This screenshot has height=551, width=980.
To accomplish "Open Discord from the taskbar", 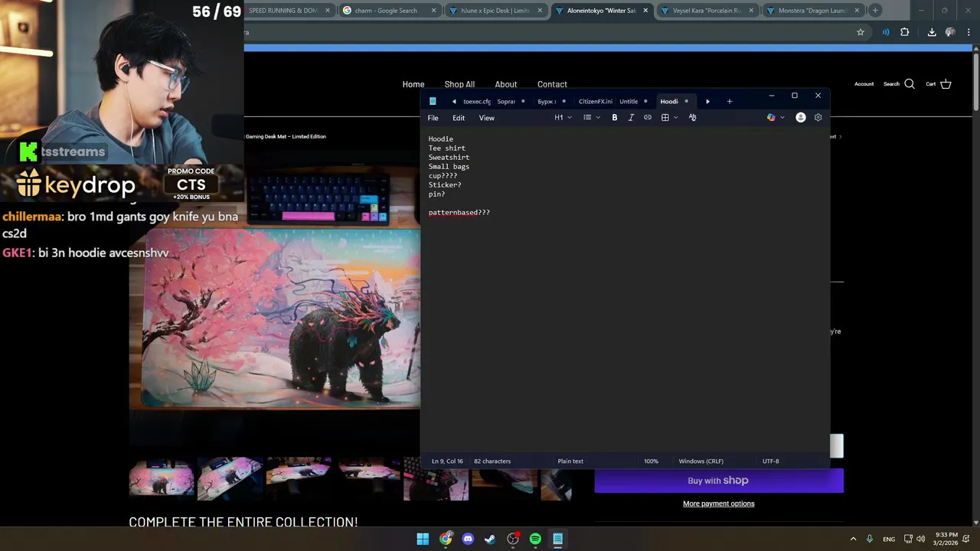I will [x=468, y=539].
